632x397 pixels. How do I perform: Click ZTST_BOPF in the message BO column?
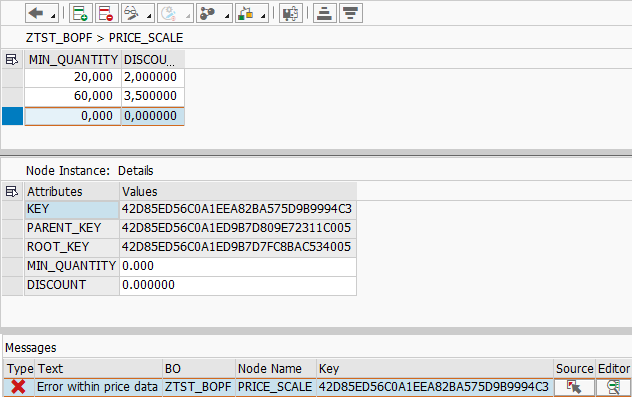(198, 387)
